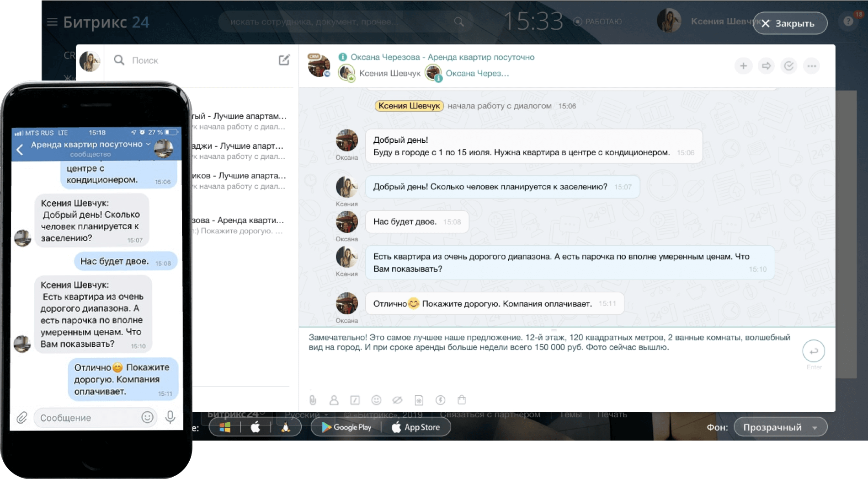Click the phone back arrow

coord(20,149)
